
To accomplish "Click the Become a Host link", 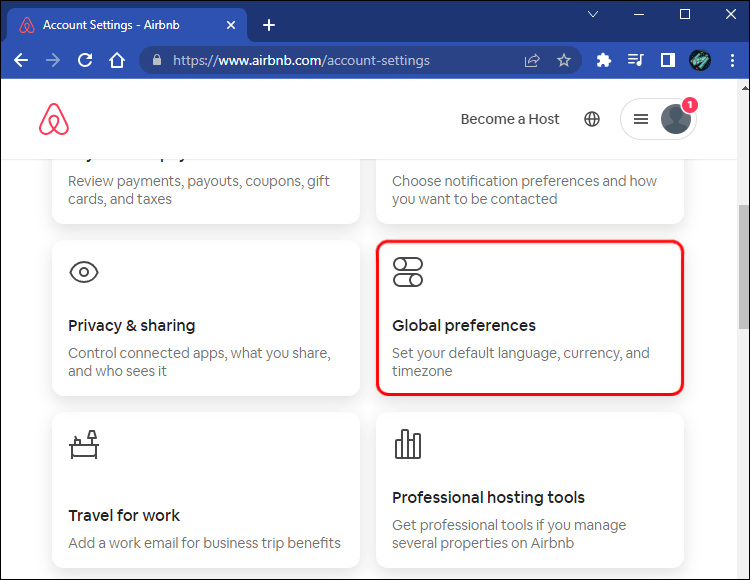I will coord(510,119).
